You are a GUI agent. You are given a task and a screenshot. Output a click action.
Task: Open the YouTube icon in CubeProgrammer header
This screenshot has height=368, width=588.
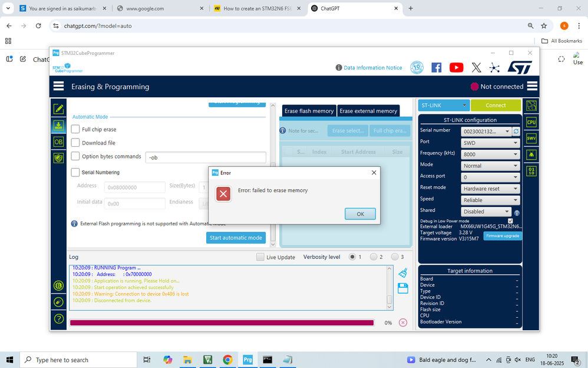click(x=457, y=68)
